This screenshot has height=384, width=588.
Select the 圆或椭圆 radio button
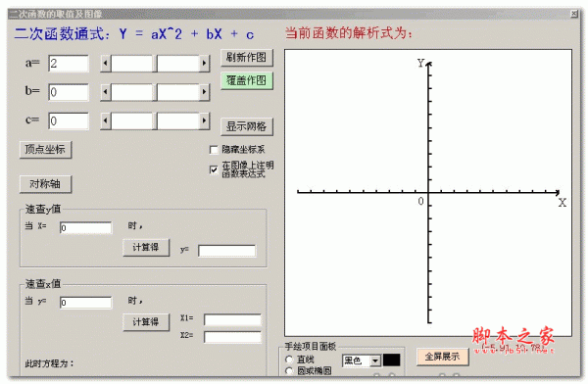[289, 371]
